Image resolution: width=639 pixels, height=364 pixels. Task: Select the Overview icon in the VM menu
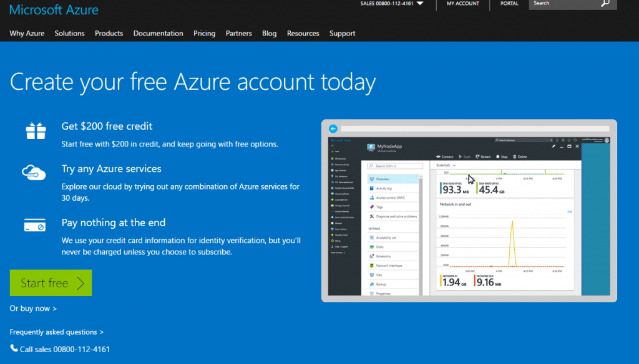pyautogui.click(x=371, y=179)
